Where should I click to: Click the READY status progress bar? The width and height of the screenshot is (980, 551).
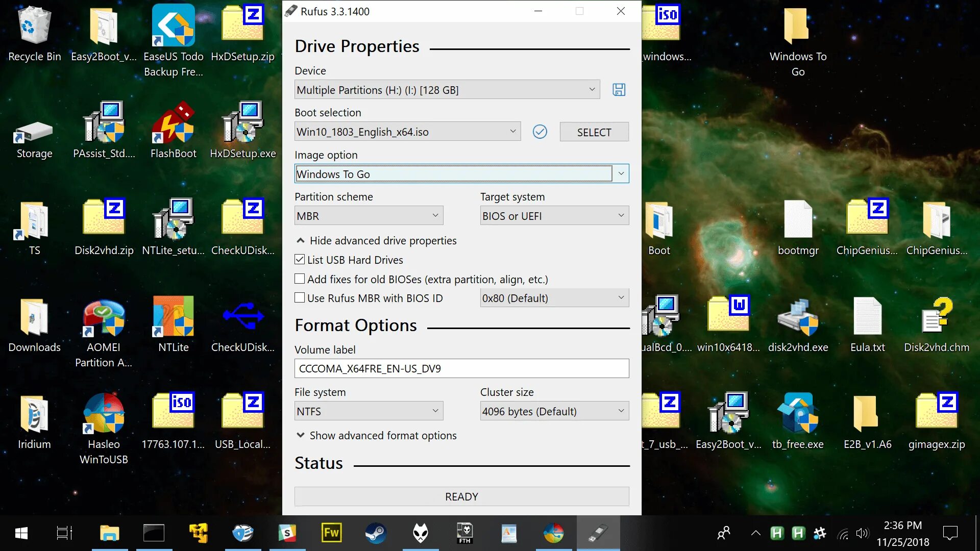pos(461,496)
